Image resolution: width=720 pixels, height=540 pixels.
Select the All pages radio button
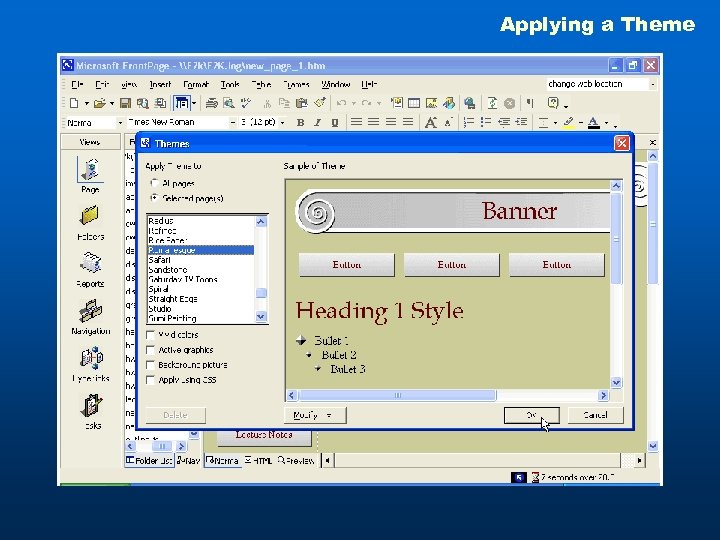coord(154,183)
